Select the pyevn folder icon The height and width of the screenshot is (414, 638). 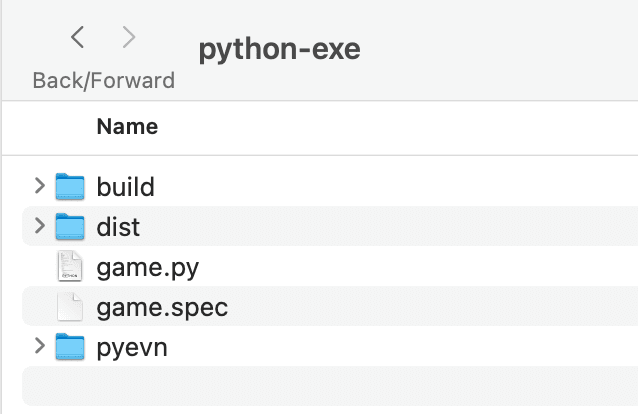[x=70, y=346]
